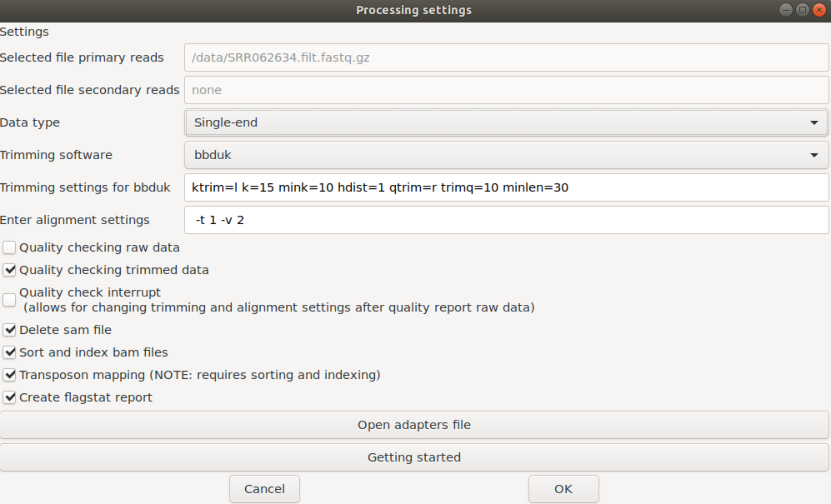
Task: Click the bbduk trimming settings field
Action: (x=506, y=187)
